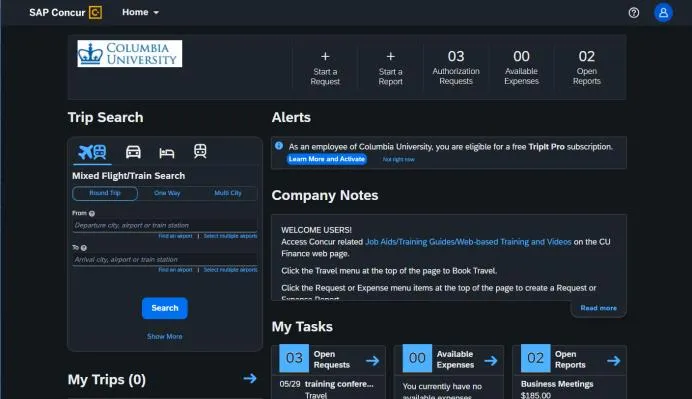Click Learn More and Activate button
Viewport: 692px width, 399px height.
[327, 159]
